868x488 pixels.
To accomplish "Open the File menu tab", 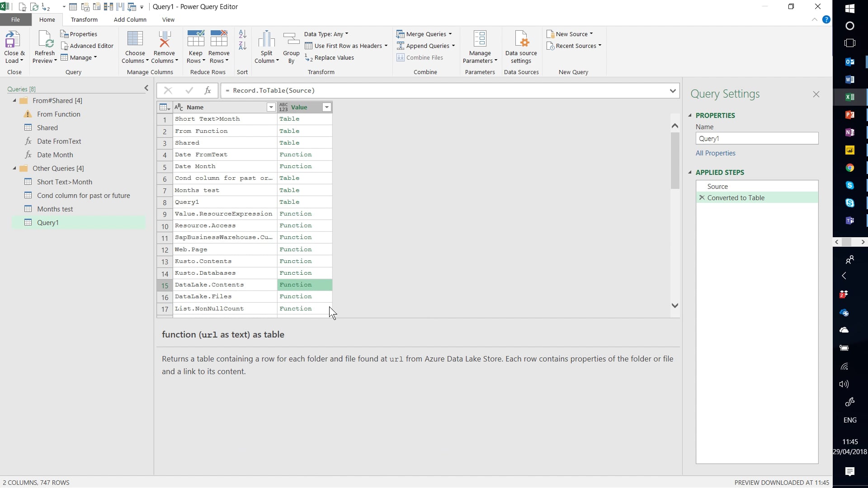I will 15,19.
